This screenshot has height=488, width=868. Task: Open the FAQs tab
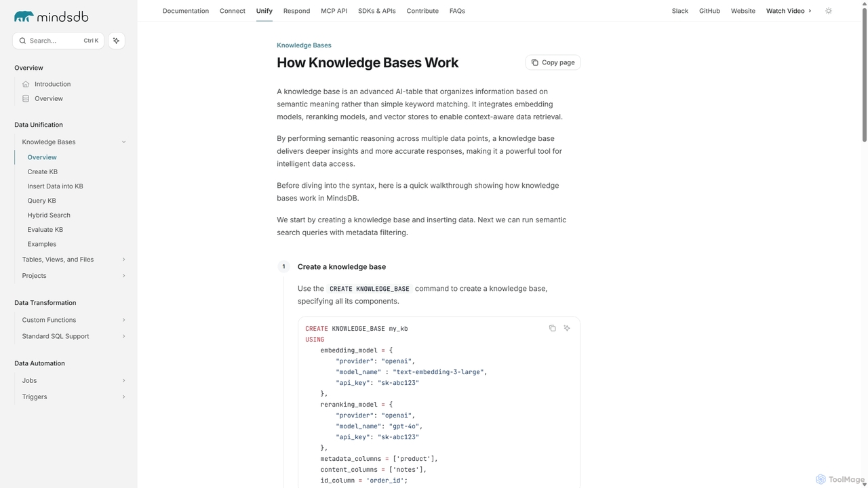tap(457, 11)
